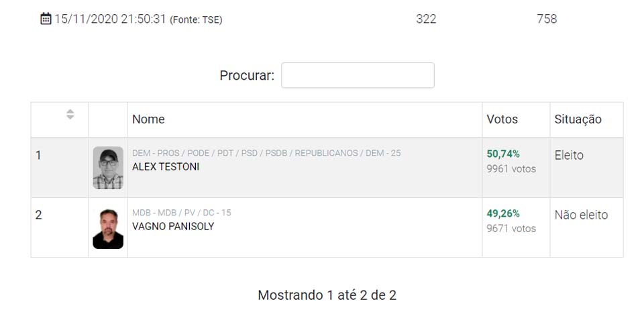Click the MDB coalition party text
The height and width of the screenshot is (316, 644).
182,213
